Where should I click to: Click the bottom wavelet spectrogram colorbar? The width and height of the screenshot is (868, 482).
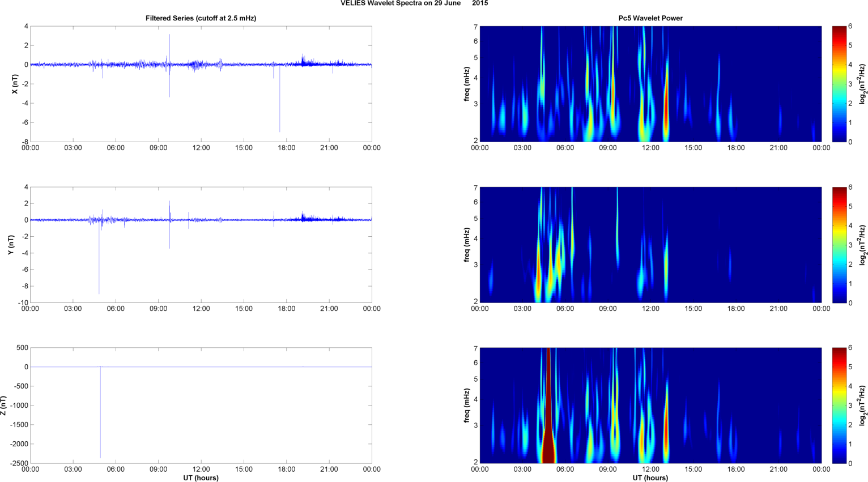click(839, 406)
